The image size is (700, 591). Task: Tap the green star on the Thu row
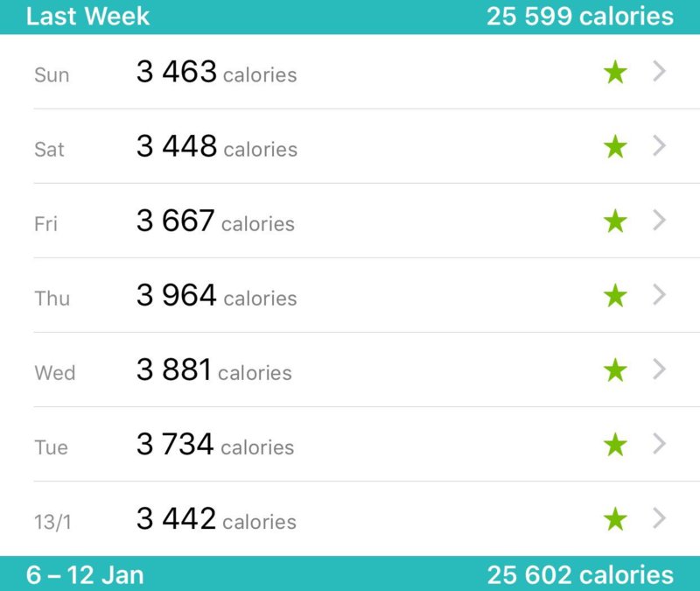(615, 296)
